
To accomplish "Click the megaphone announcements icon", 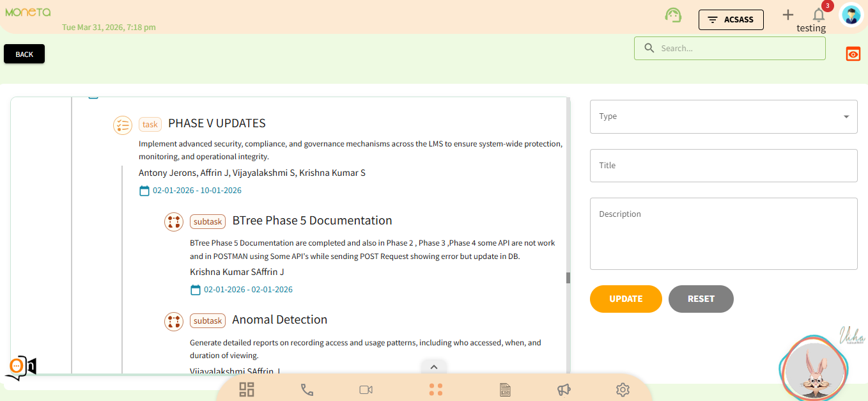I will tap(563, 389).
